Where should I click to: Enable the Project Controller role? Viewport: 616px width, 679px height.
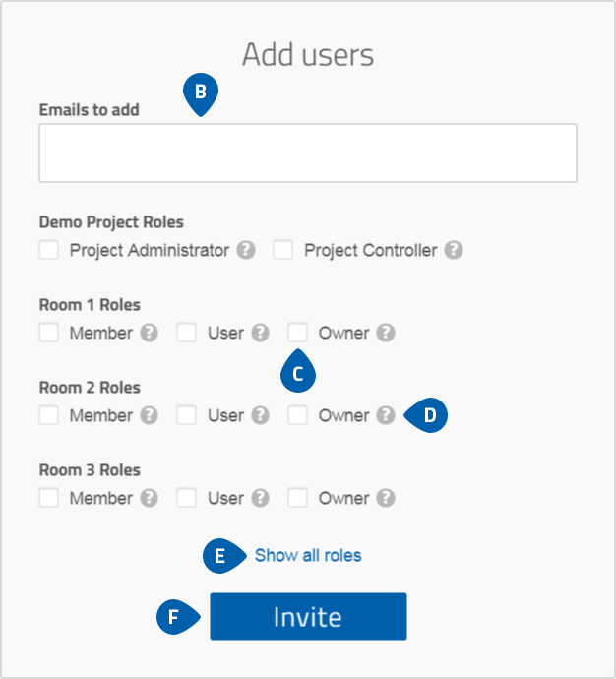[282, 250]
